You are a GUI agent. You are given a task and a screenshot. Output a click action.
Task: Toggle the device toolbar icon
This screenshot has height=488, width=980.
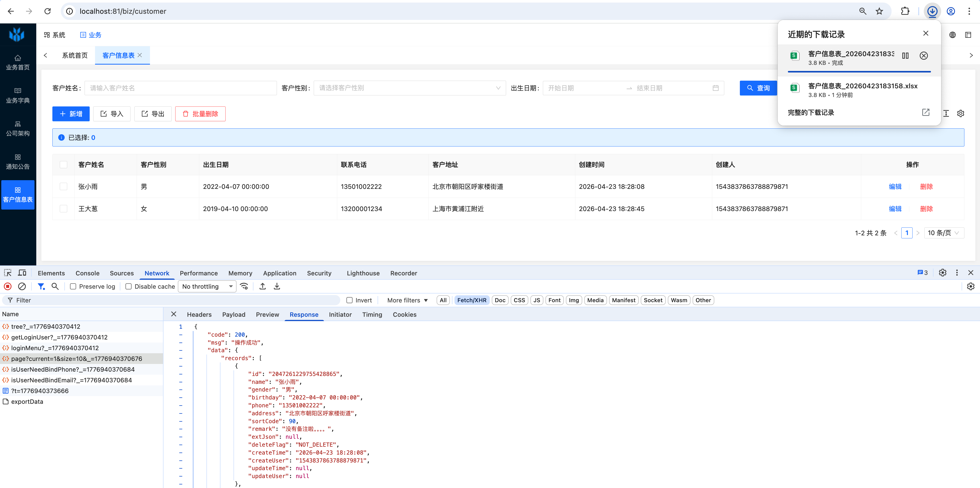22,273
